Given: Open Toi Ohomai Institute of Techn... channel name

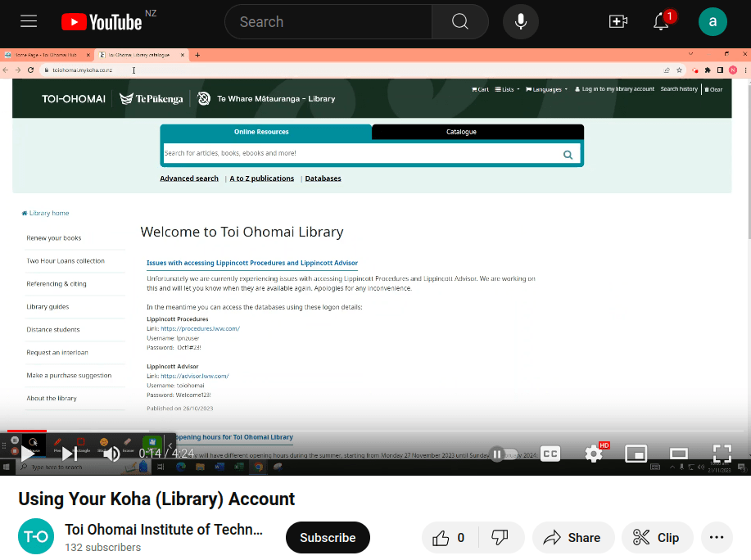Looking at the screenshot, I should click(164, 530).
